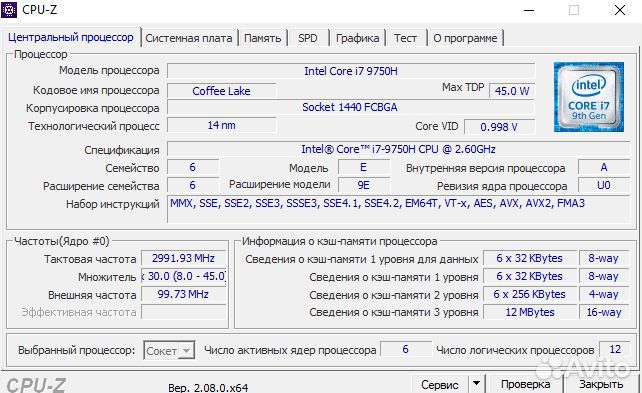The image size is (642, 393).
Task: Select the Центральный процессор tab
Action: (x=71, y=37)
